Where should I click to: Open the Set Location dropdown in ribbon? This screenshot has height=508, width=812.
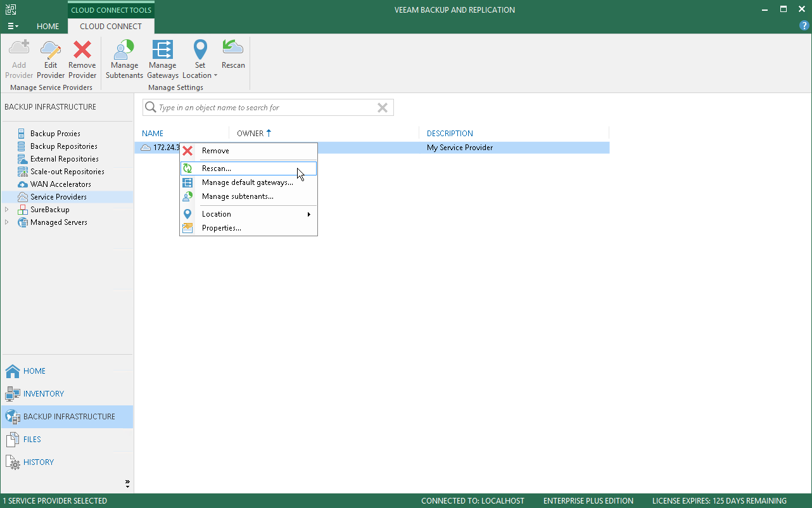[x=200, y=59]
